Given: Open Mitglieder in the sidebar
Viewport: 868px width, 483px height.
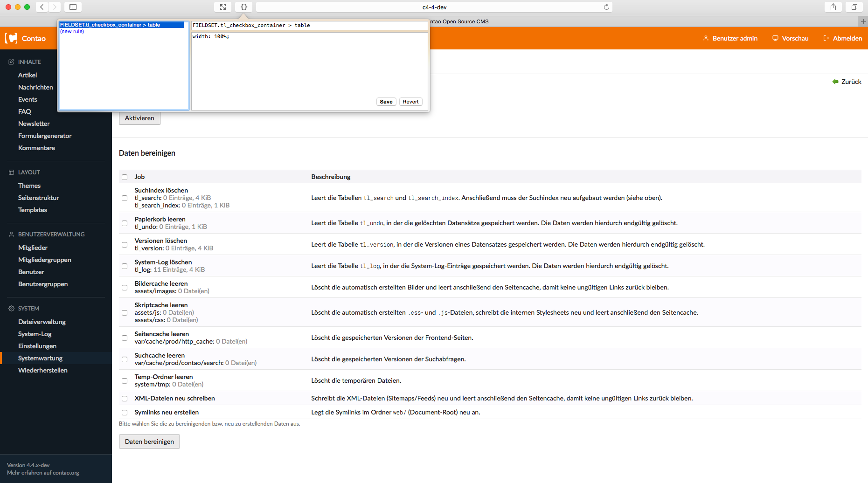Looking at the screenshot, I should (x=33, y=248).
